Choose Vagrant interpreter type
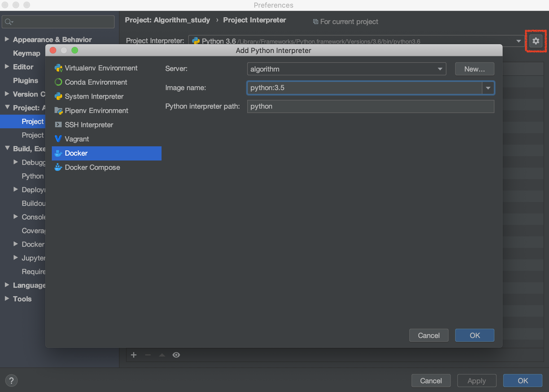Screen dimensions: 549x392 tap(77, 139)
